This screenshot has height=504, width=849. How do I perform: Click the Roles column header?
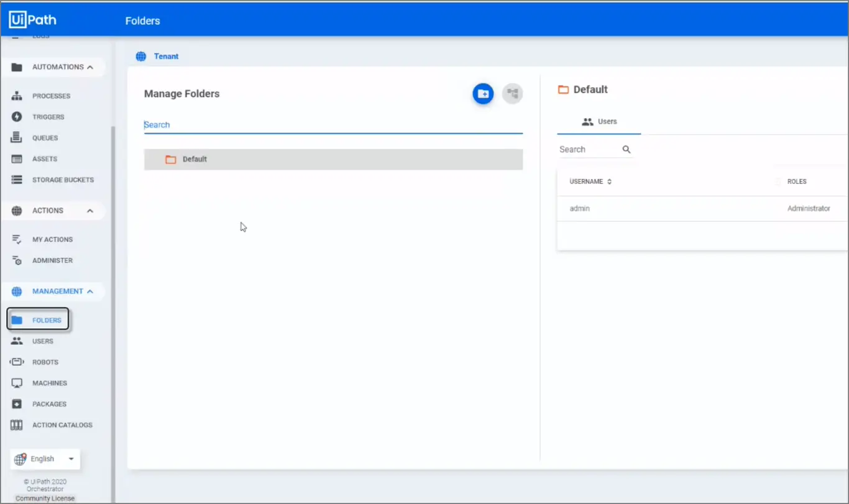click(797, 181)
